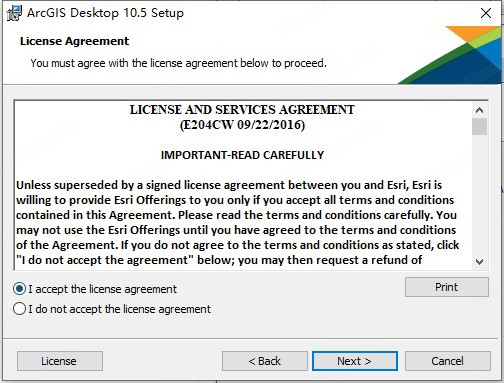Click the license text scroll-down arrow

coord(479,262)
